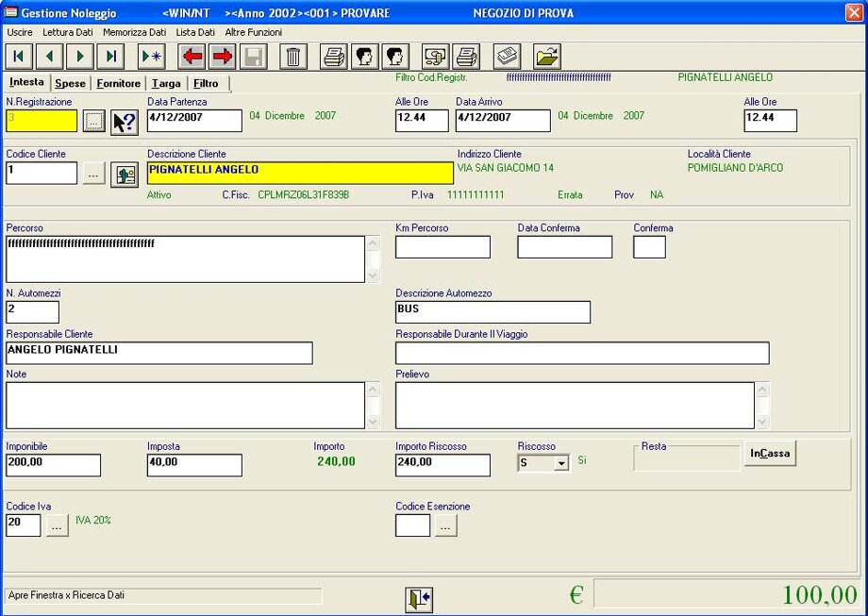Click the help cursor icon beside N.Registrazione
The width and height of the screenshot is (868, 616).
point(125,122)
